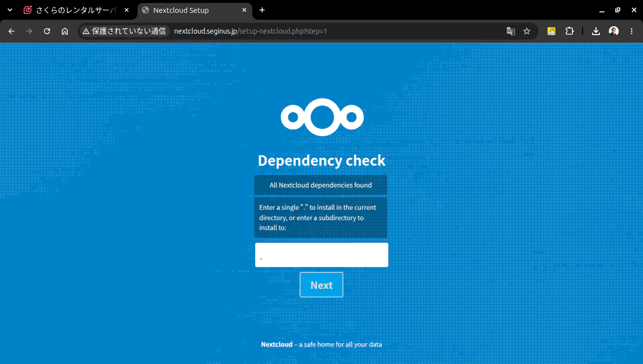
Task: Open Chrome's three-dot menu
Action: 632,31
